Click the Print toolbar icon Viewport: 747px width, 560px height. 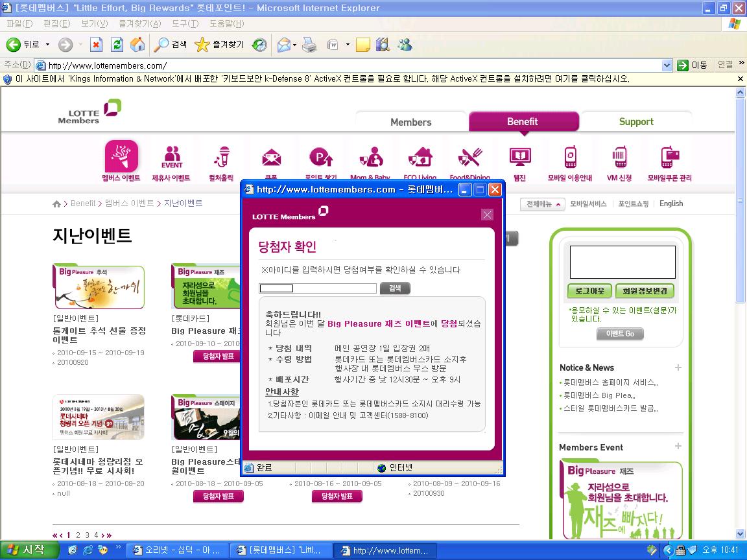click(x=310, y=45)
